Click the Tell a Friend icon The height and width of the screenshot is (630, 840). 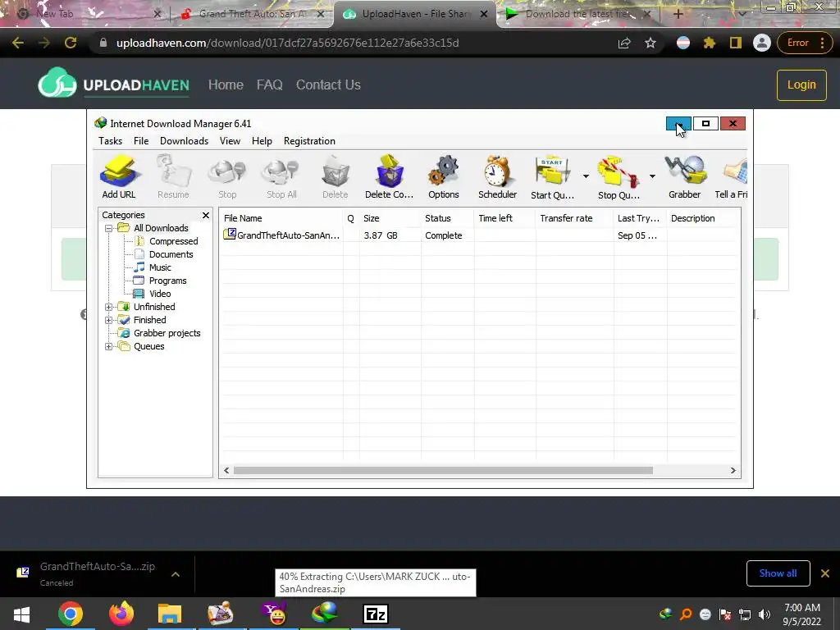(x=732, y=177)
